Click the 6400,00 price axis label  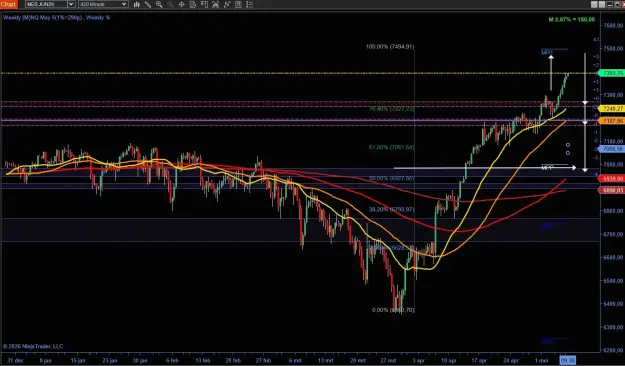point(613,304)
